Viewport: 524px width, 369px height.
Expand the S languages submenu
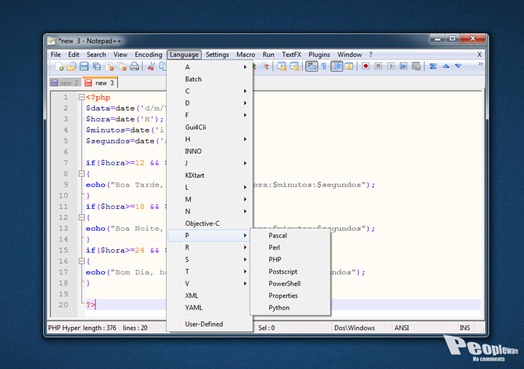click(x=210, y=260)
